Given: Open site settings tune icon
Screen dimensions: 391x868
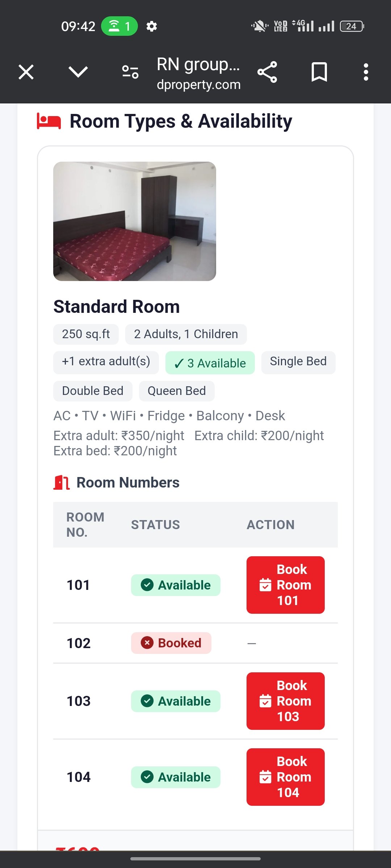Looking at the screenshot, I should [x=130, y=72].
